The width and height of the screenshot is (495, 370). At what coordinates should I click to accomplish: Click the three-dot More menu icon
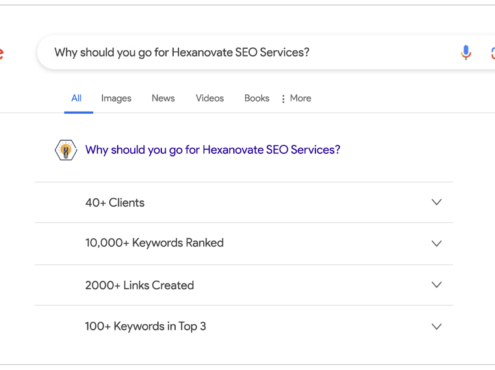click(x=283, y=99)
